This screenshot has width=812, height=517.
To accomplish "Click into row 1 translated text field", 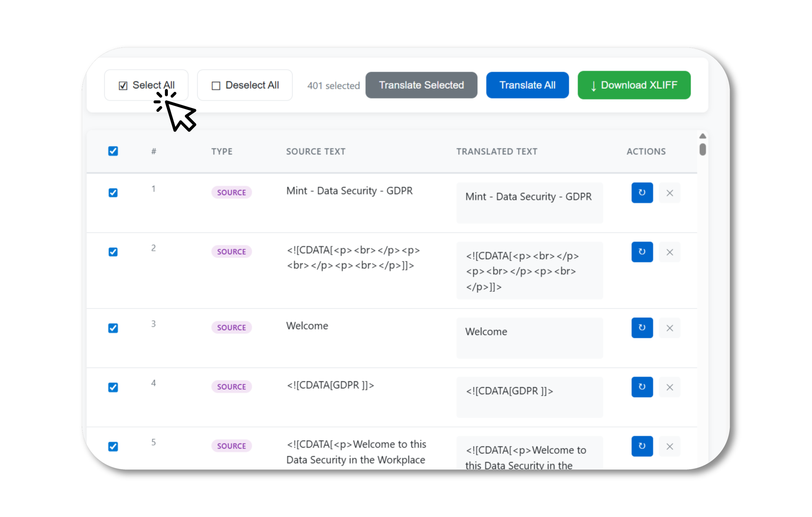I will [529, 203].
